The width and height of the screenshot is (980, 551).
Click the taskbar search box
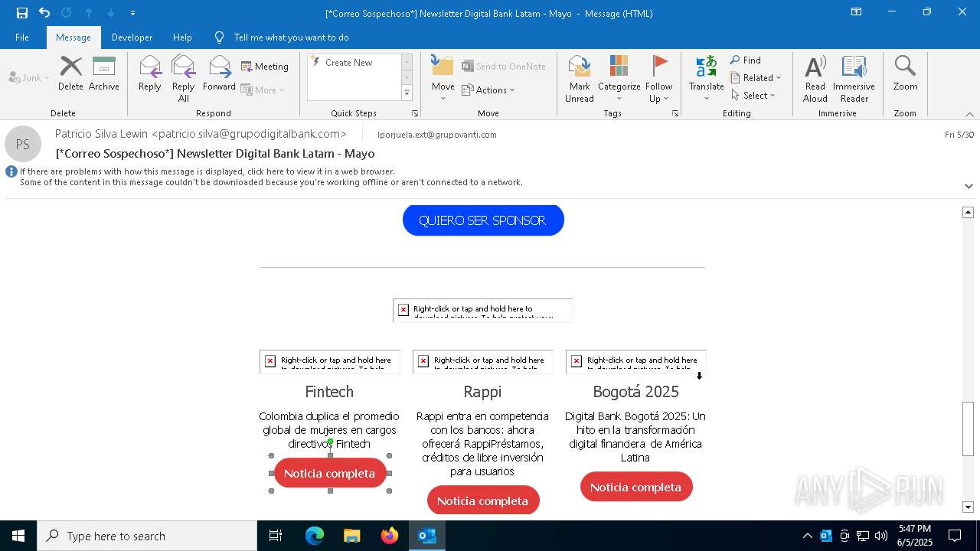tap(147, 536)
